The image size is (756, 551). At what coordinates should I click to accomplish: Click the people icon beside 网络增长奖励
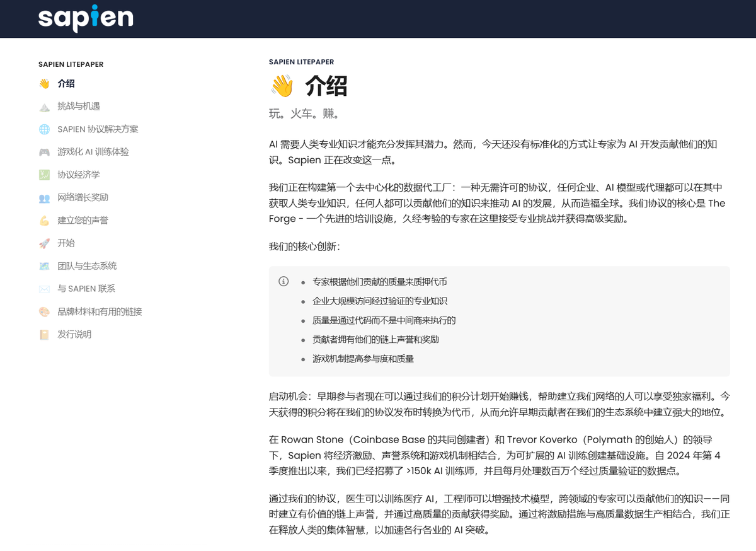click(x=44, y=198)
